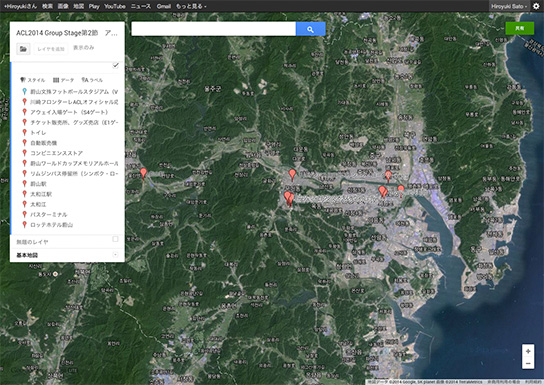544x385 pixels.
Task: Click the settings gear icon
Action: pos(536,6)
